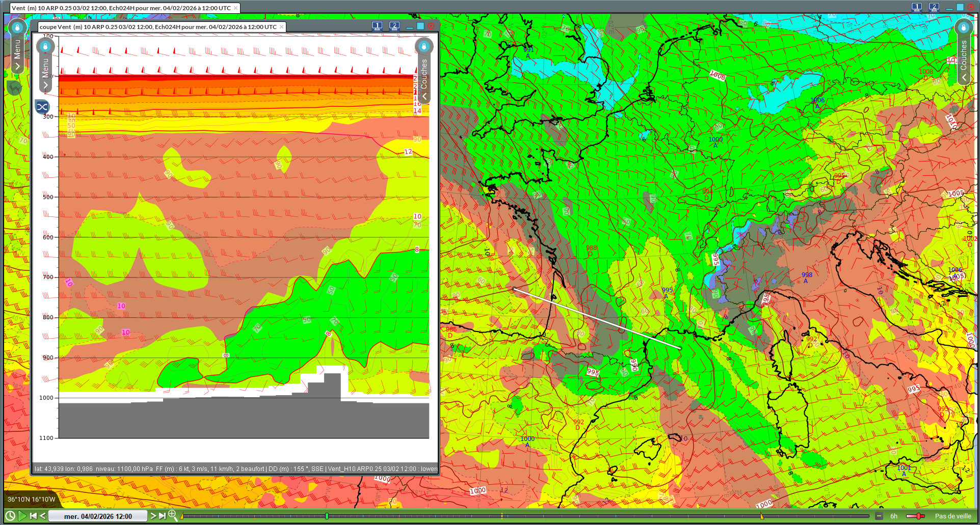Expand the main map Menu panel

coord(17,66)
